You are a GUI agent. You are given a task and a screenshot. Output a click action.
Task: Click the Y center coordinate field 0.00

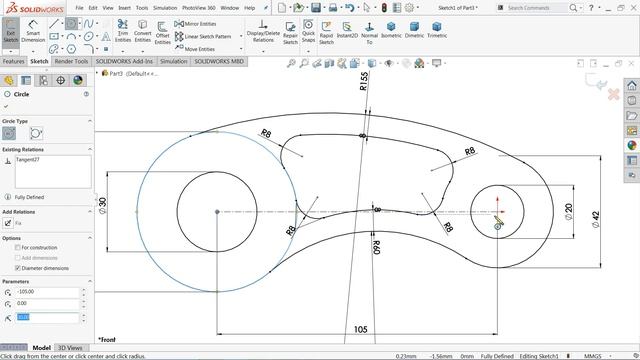point(47,304)
